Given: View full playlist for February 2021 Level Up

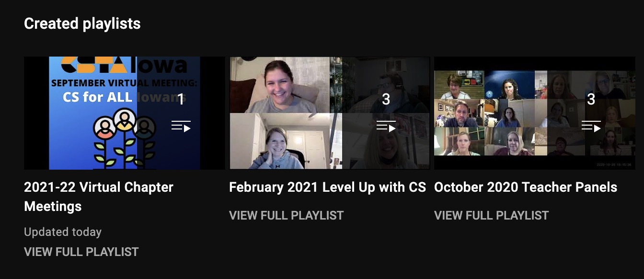Looking at the screenshot, I should pyautogui.click(x=287, y=215).
